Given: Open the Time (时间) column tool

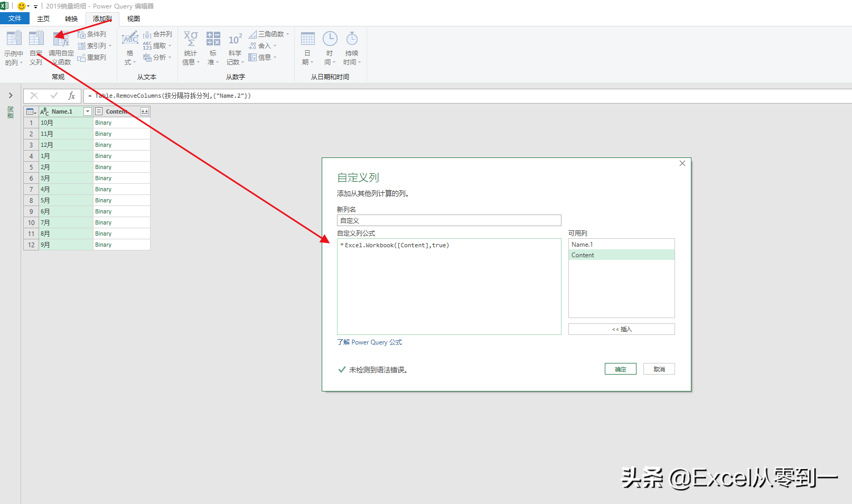Looking at the screenshot, I should tap(330, 48).
